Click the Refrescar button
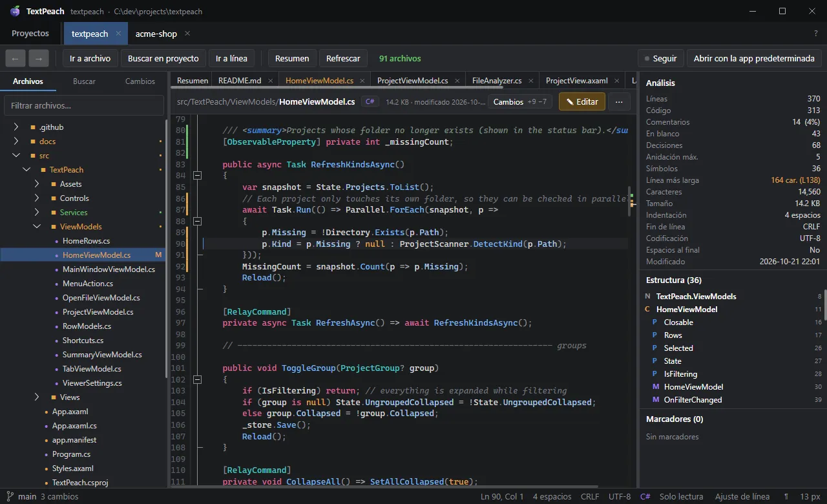Viewport: 827px width, 504px height. pos(343,58)
